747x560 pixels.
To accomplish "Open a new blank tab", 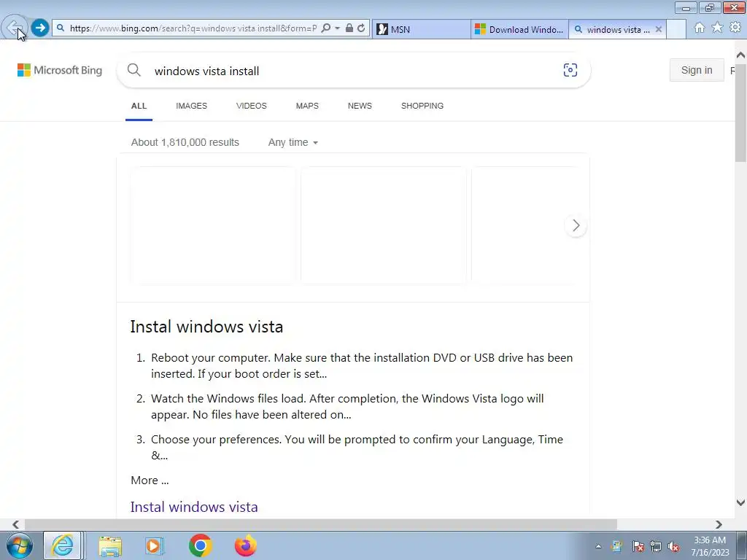I will click(676, 29).
